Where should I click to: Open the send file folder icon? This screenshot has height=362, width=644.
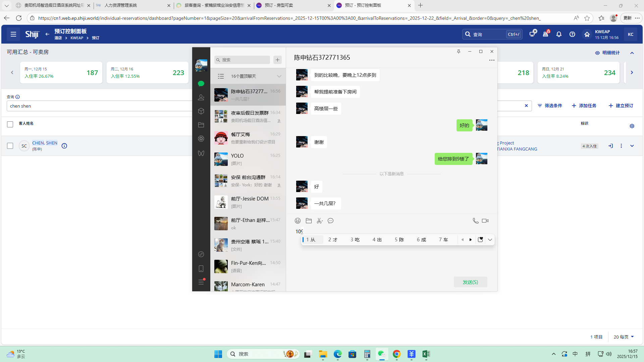click(309, 221)
